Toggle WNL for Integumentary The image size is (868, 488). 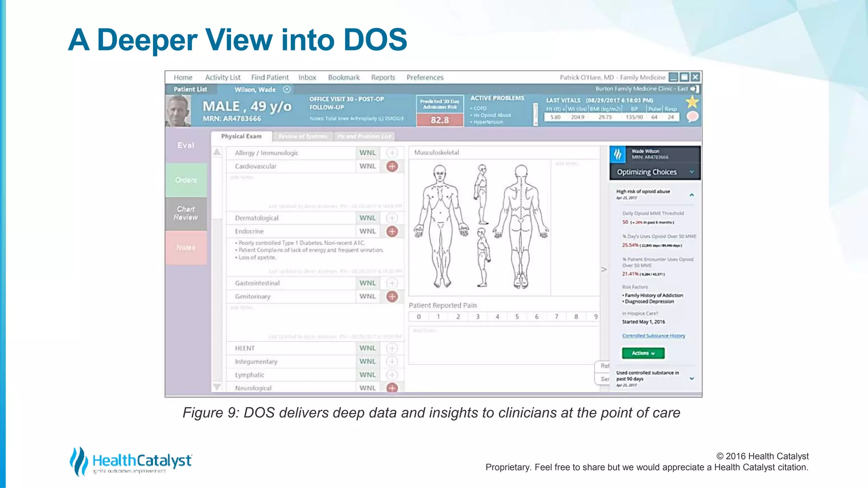point(367,362)
